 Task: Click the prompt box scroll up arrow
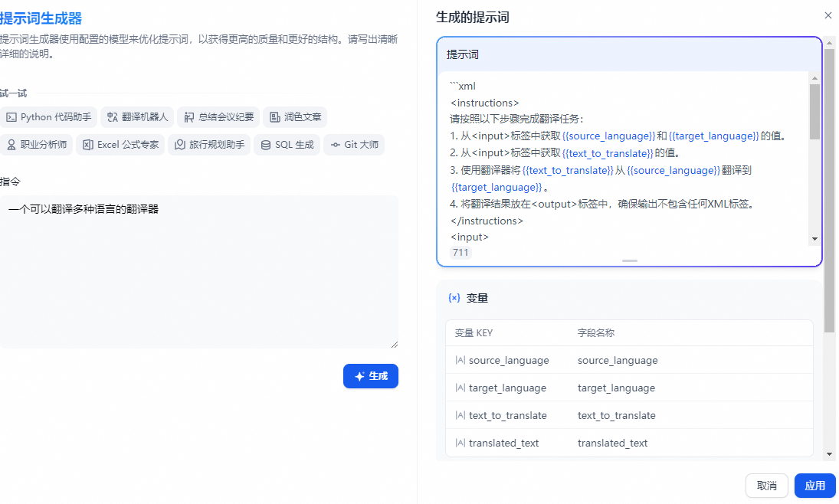click(814, 78)
